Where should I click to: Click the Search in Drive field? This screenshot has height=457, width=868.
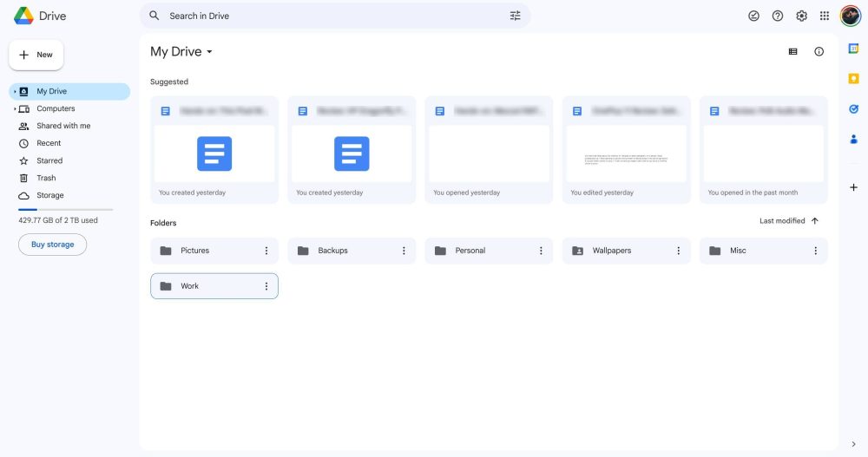[x=330, y=16]
